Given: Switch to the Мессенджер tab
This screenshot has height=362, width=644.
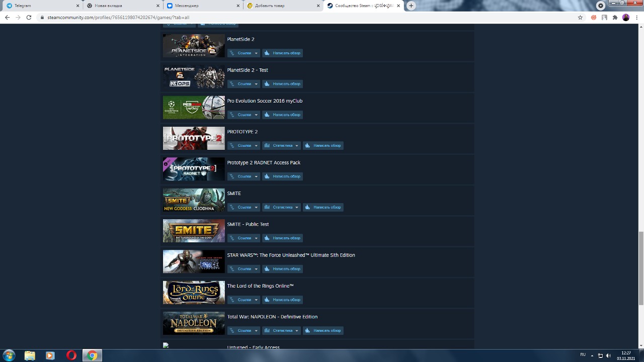Looking at the screenshot, I should point(203,6).
